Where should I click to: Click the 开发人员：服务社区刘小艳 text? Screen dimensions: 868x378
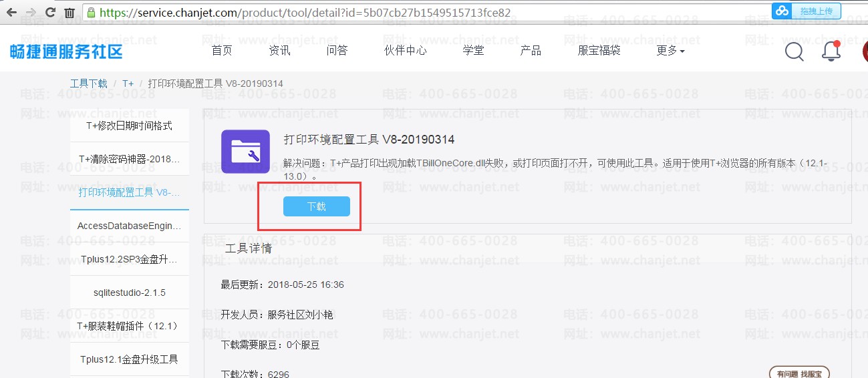277,314
